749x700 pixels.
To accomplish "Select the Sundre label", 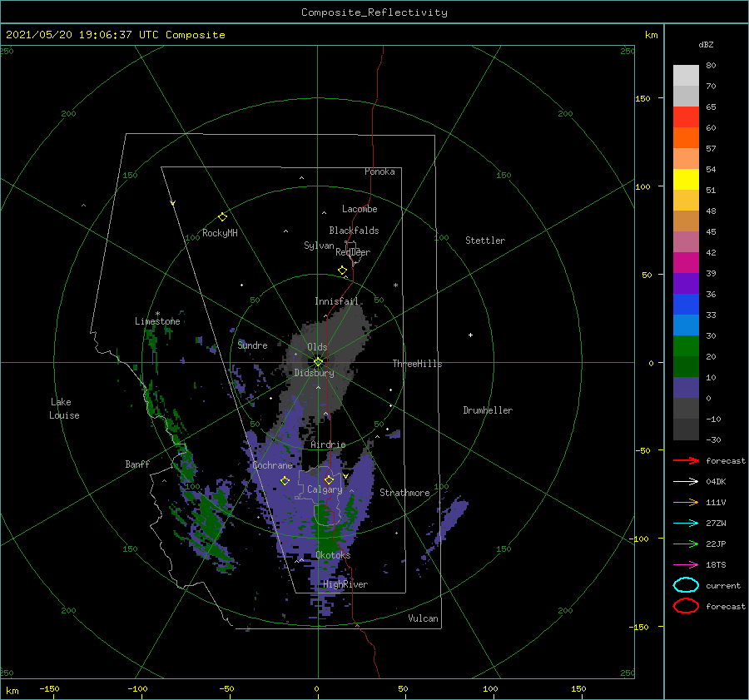I will click(x=252, y=345).
